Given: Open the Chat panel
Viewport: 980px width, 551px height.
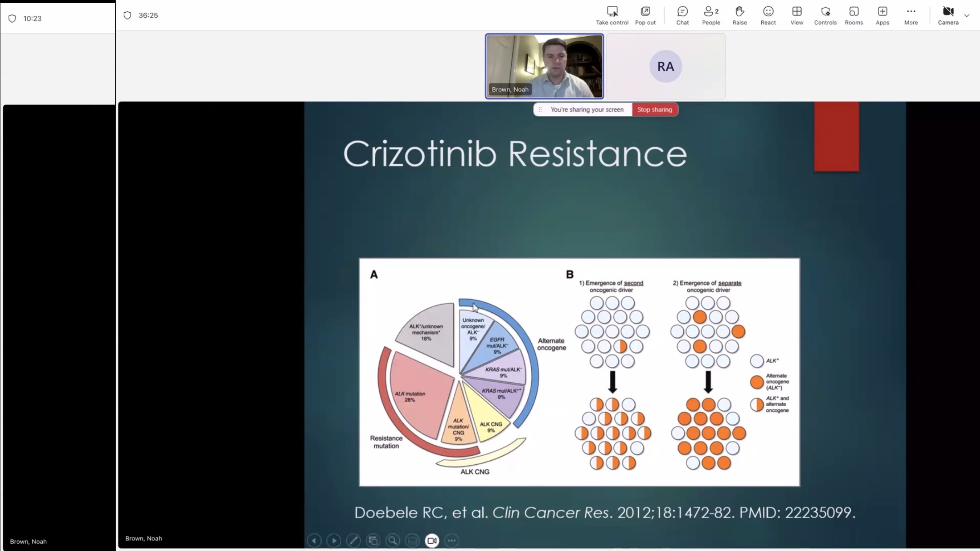Looking at the screenshot, I should (682, 15).
